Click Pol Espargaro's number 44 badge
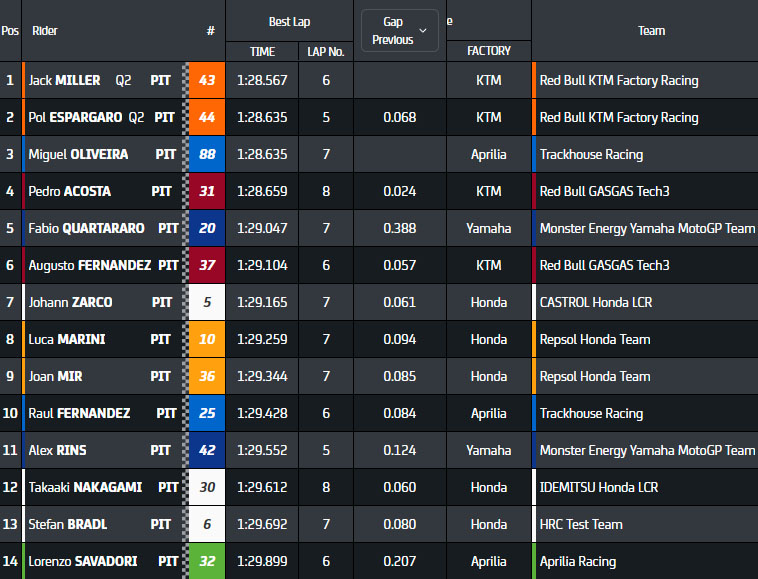Image resolution: width=758 pixels, height=579 pixels. point(207,117)
